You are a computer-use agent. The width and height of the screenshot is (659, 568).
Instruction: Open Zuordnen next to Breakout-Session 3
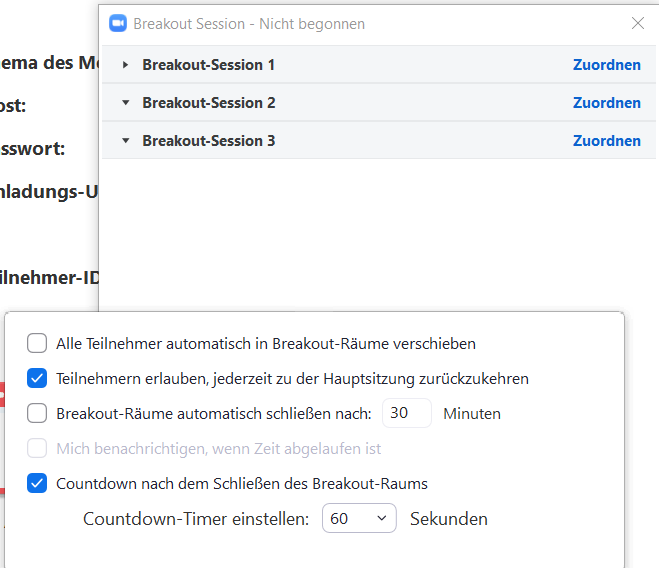point(606,141)
